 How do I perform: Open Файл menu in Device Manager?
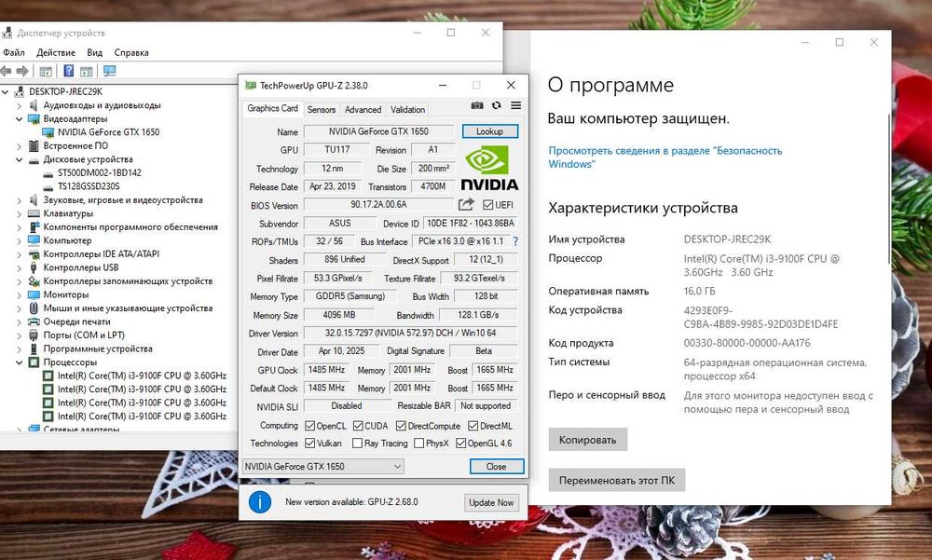(x=14, y=52)
